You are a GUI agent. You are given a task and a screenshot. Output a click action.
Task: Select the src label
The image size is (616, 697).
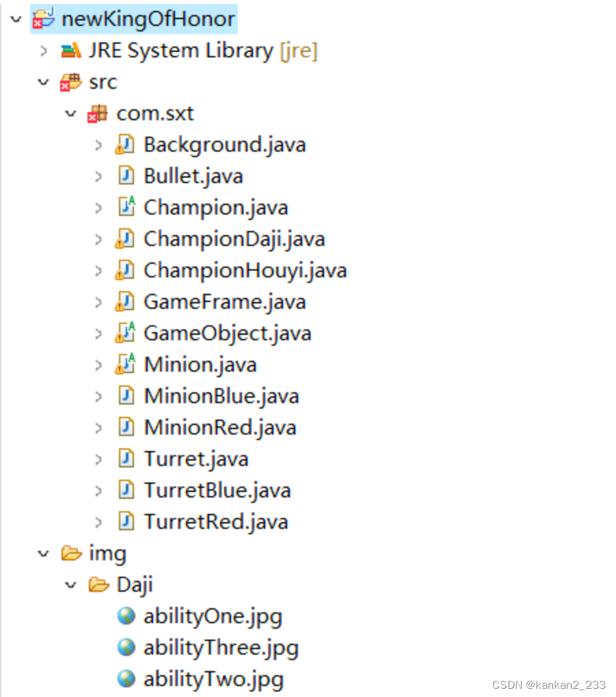tap(103, 82)
